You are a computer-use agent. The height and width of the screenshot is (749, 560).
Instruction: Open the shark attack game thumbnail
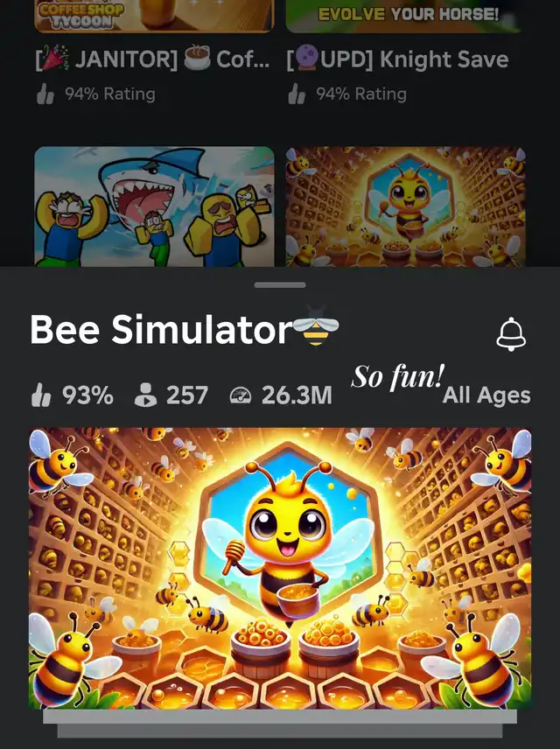coord(154,206)
